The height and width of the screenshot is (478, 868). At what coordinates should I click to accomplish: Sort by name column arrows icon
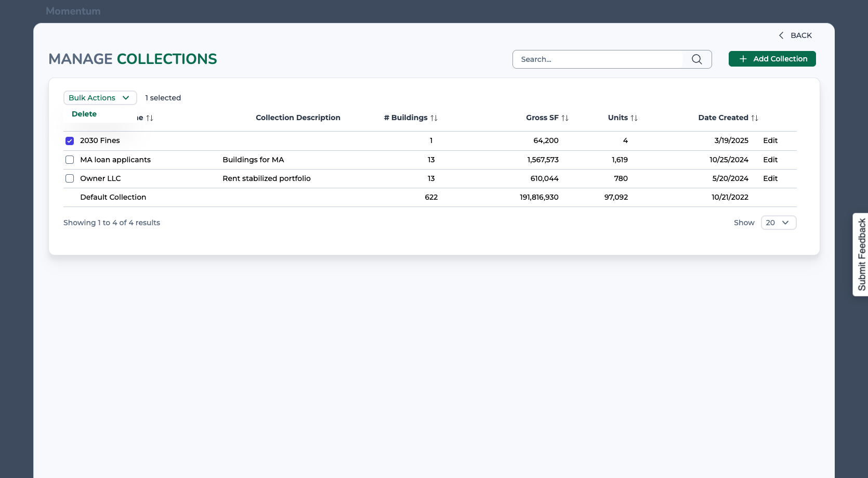(150, 118)
